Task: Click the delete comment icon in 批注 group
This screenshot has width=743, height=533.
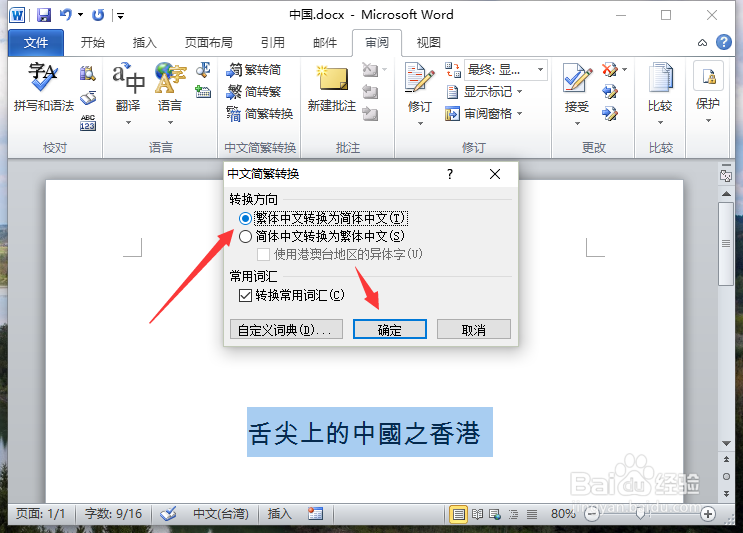Action: pyautogui.click(x=370, y=70)
